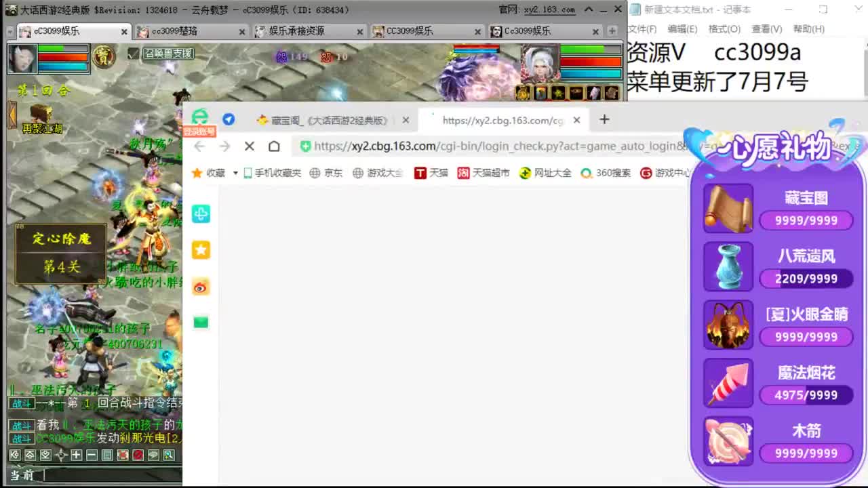The width and height of the screenshot is (868, 488).
Task: Click the magnifier search icon in chat toolbar
Action: (x=169, y=455)
